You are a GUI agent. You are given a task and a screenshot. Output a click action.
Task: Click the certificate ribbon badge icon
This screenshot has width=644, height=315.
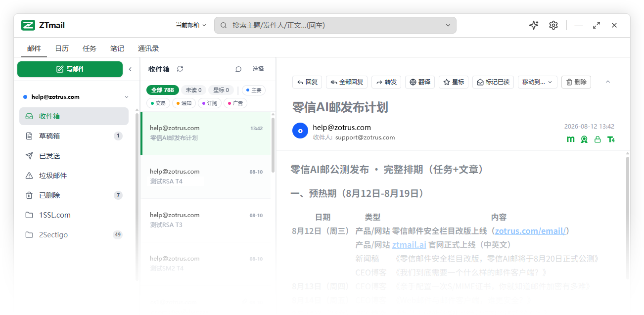[x=584, y=139]
